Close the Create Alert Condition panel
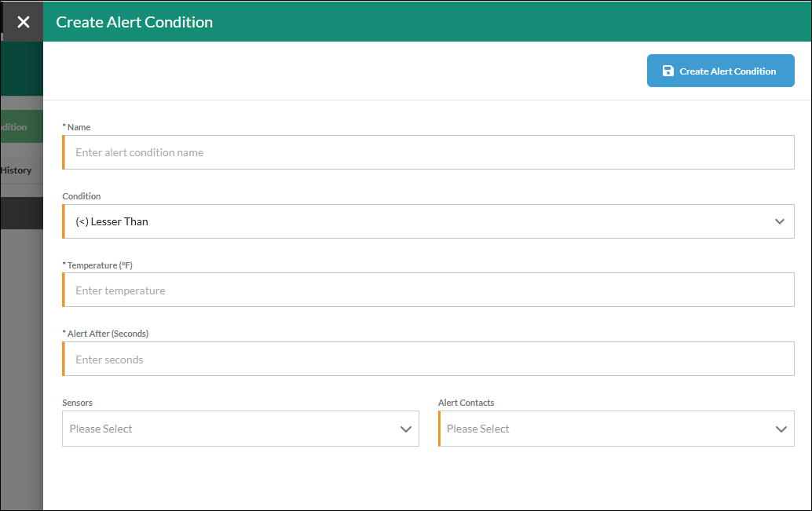The image size is (812, 511). point(23,22)
